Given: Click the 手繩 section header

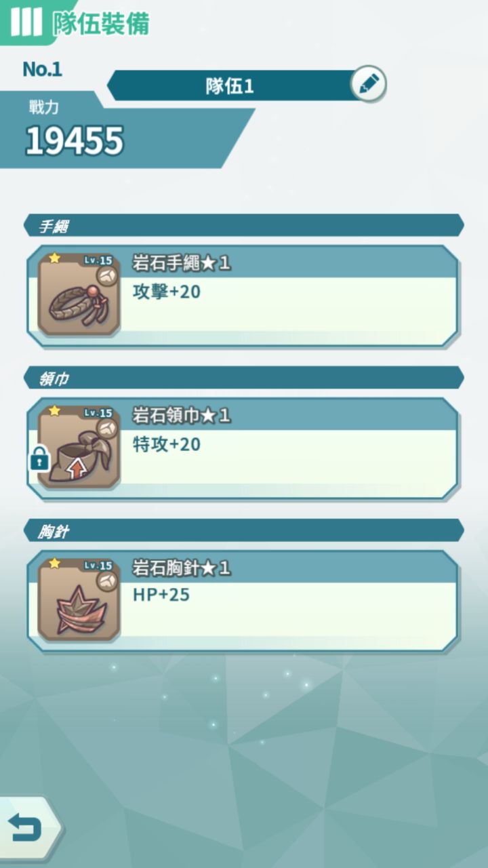Looking at the screenshot, I should click(x=244, y=226).
